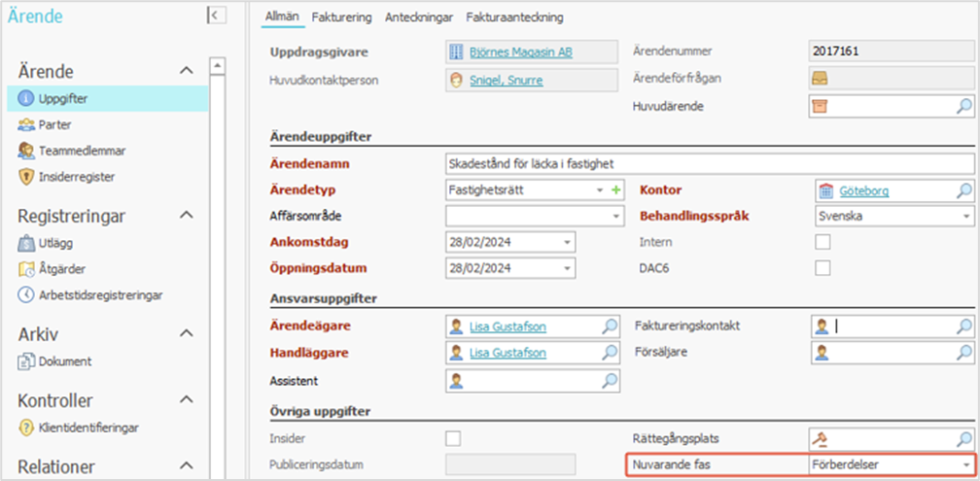This screenshot has height=481, width=980.
Task: Open the Nuvarande fas dropdown
Action: [965, 465]
